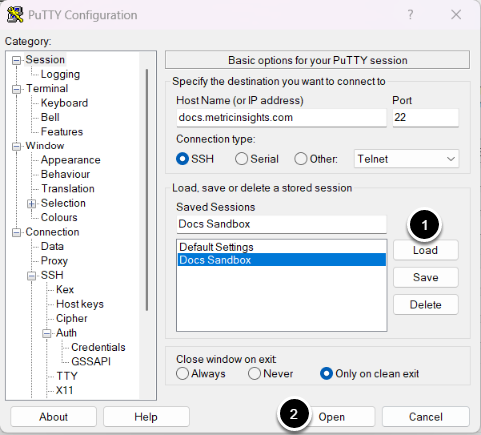481x435 pixels.
Task: Open the Bell category
Action: 50,117
